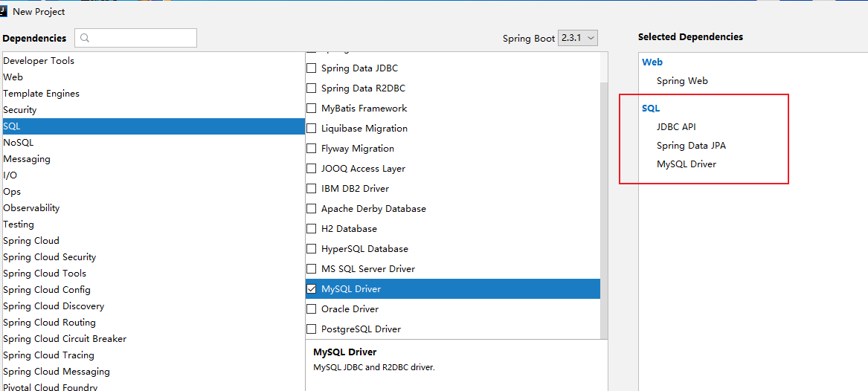The image size is (868, 391).
Task: Select the Template Engines category
Action: [152, 94]
